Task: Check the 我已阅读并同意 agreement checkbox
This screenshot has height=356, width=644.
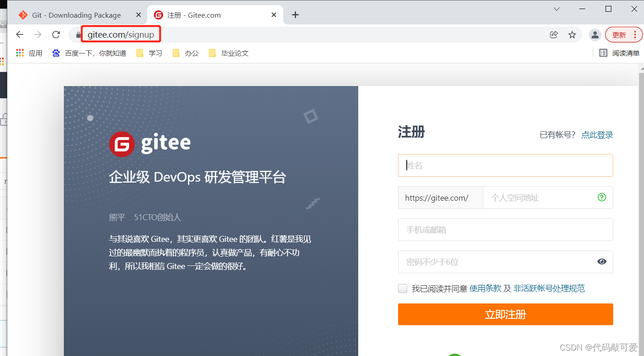Action: pyautogui.click(x=403, y=289)
